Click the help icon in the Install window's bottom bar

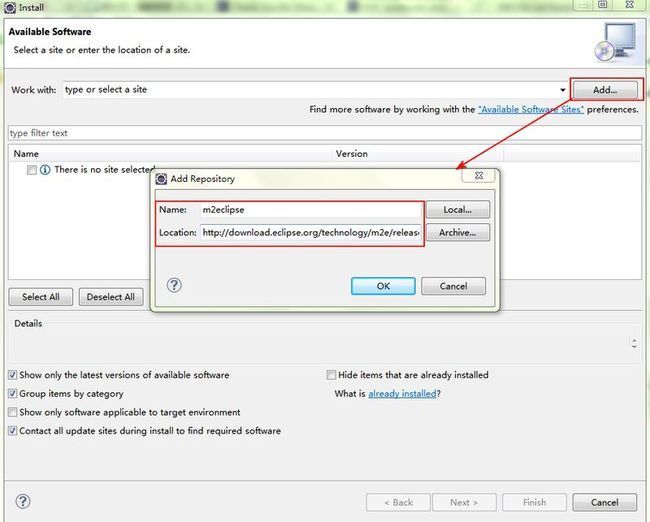(x=23, y=501)
